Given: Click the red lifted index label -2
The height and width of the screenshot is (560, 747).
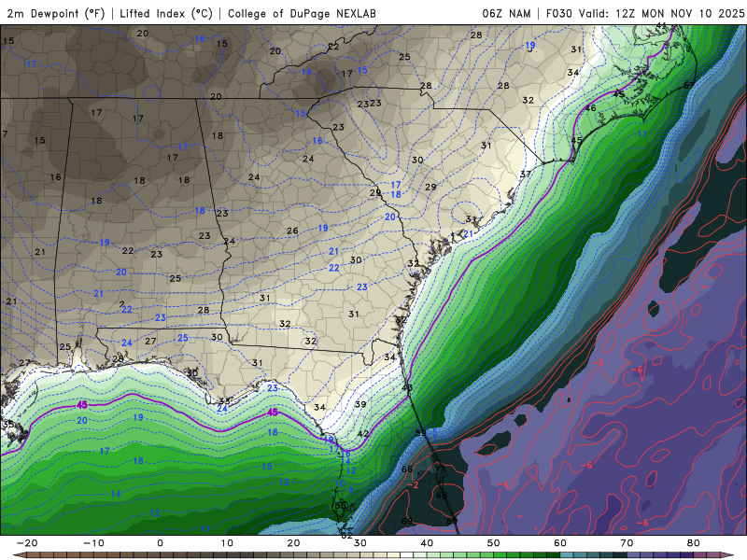Looking at the screenshot, I should [413, 484].
